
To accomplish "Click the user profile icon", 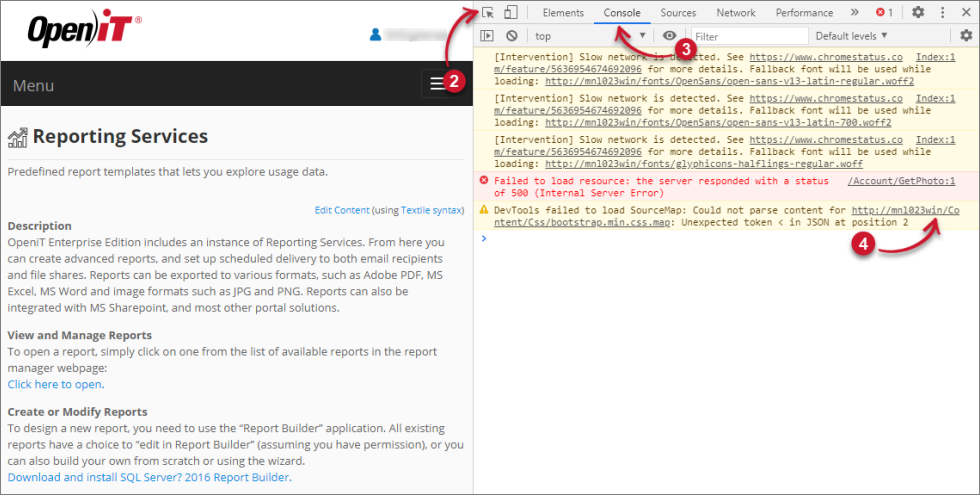I will pyautogui.click(x=375, y=35).
